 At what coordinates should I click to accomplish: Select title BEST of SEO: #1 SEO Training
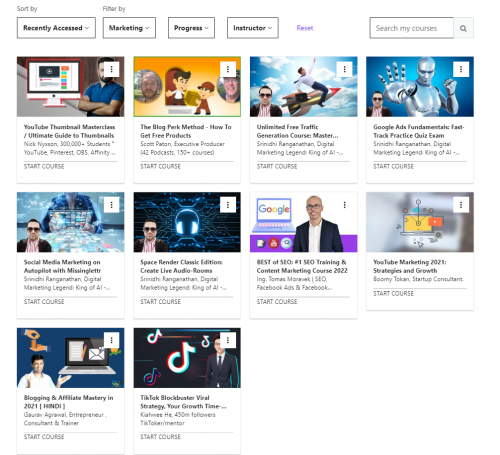(x=302, y=266)
